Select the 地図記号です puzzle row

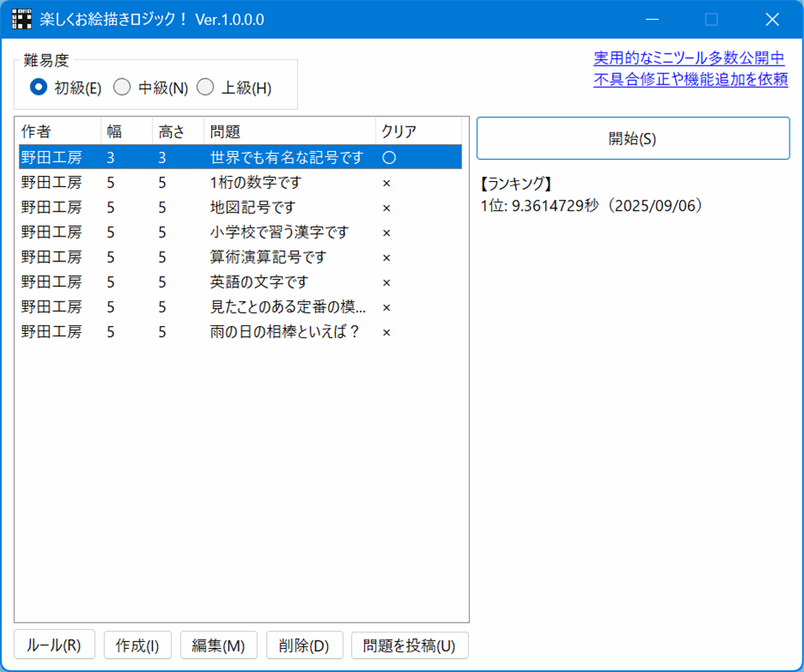coord(240,207)
